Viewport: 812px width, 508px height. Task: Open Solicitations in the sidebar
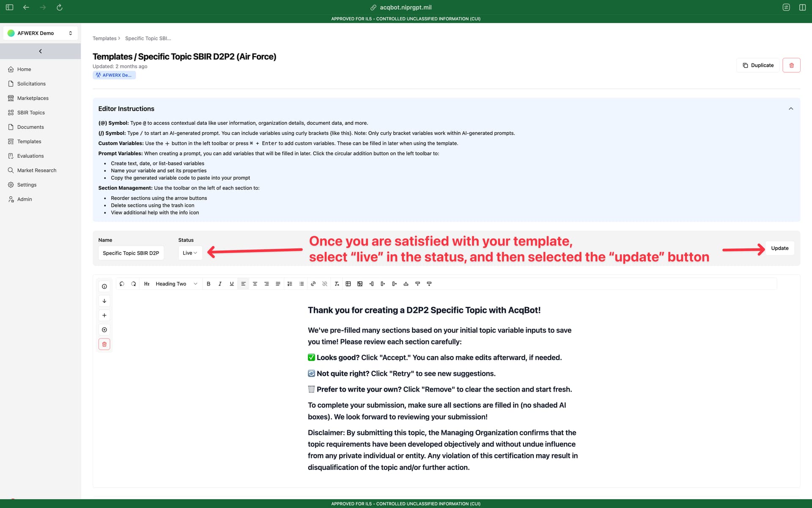(x=31, y=84)
